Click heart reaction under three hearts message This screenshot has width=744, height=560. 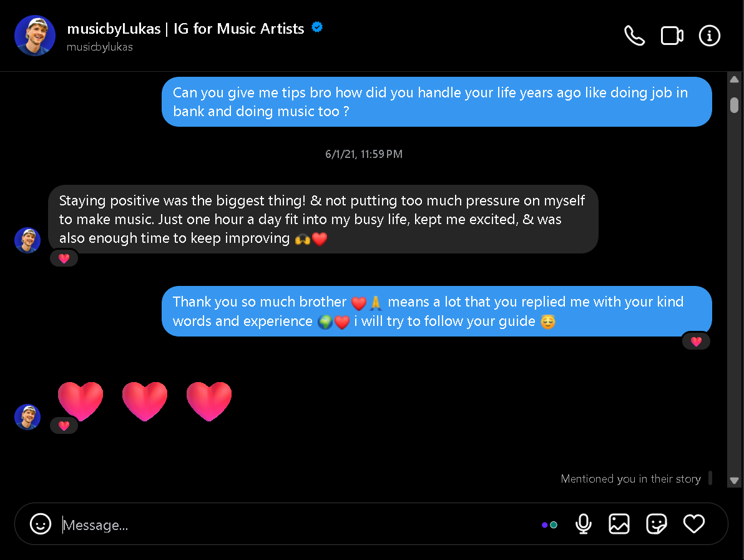click(x=64, y=426)
